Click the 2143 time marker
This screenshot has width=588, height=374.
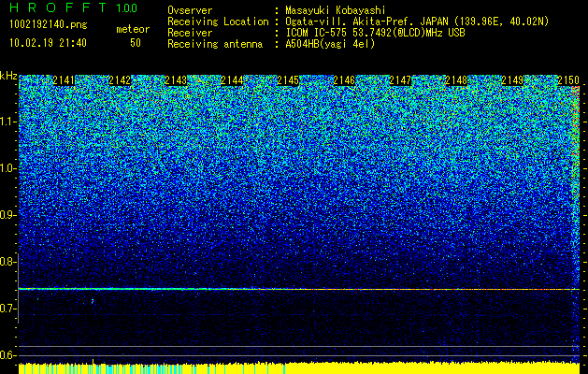click(x=176, y=80)
